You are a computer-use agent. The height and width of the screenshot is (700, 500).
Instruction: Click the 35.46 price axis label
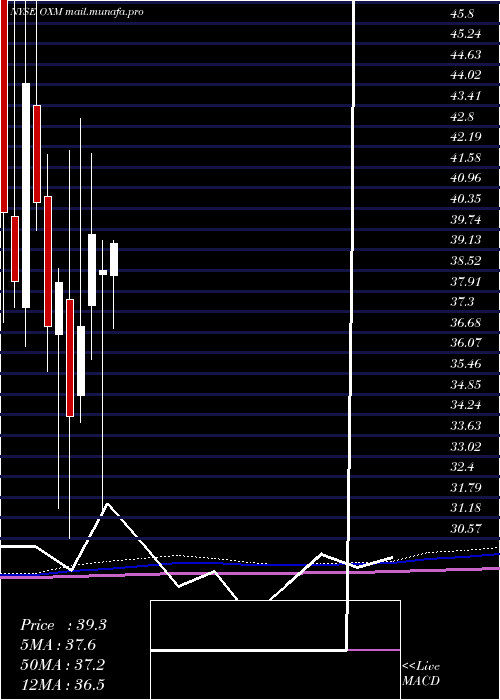click(466, 363)
